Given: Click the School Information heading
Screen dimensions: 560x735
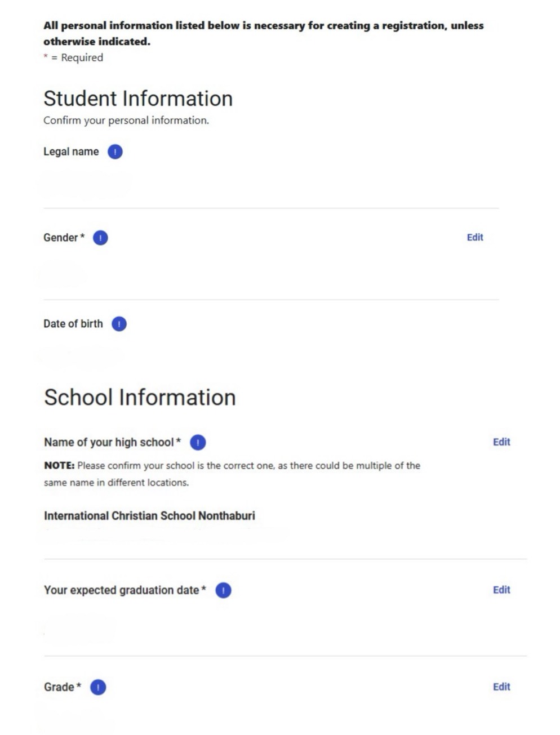Looking at the screenshot, I should (140, 398).
